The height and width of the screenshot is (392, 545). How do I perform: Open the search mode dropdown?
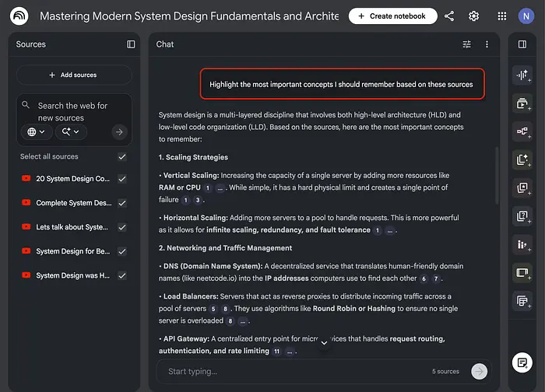(70, 132)
